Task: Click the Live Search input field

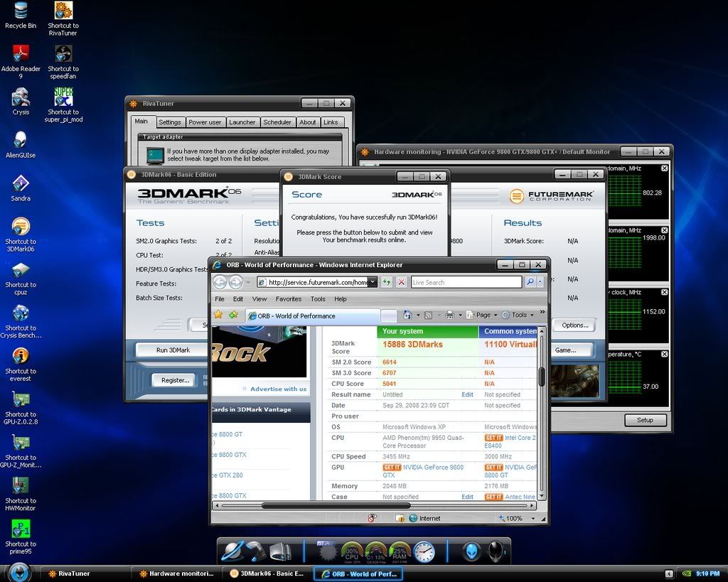Action: coord(466,282)
